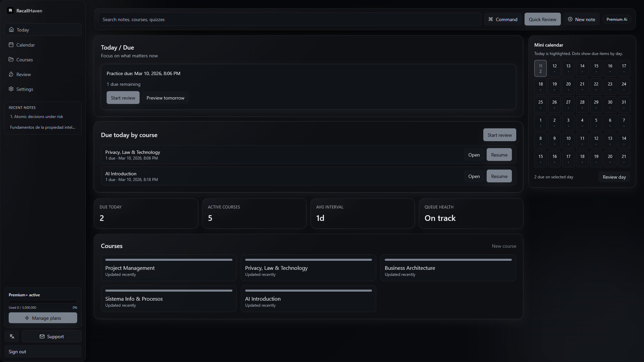The image size is (644, 362).
Task: Toggle Quick Review mode
Action: point(542,19)
